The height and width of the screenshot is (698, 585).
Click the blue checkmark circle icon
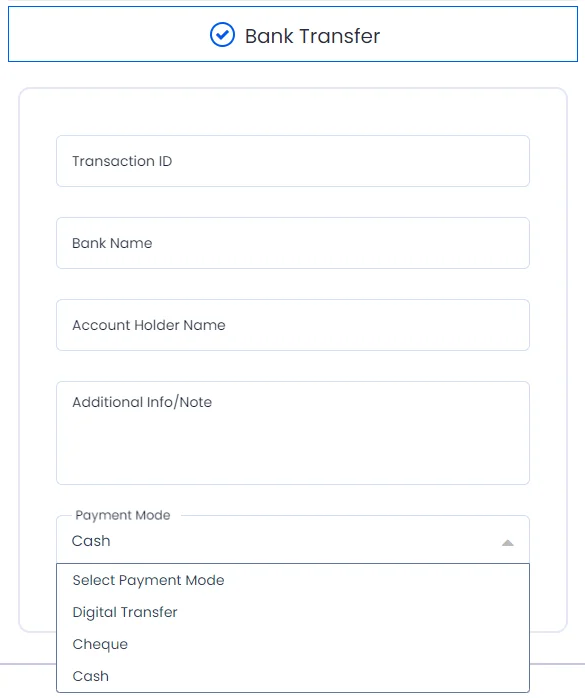222,35
